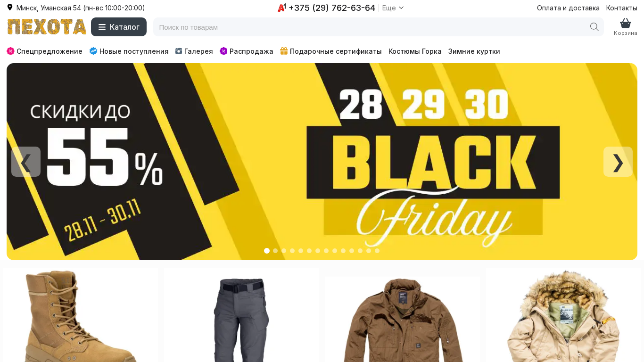The height and width of the screenshot is (362, 644).
Task: Click the search magnifier icon
Action: point(594,27)
